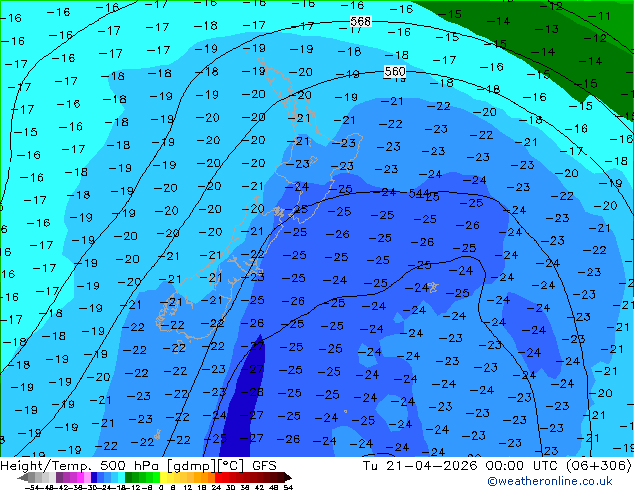Select the bright red swatch in the legend

(x=218, y=478)
